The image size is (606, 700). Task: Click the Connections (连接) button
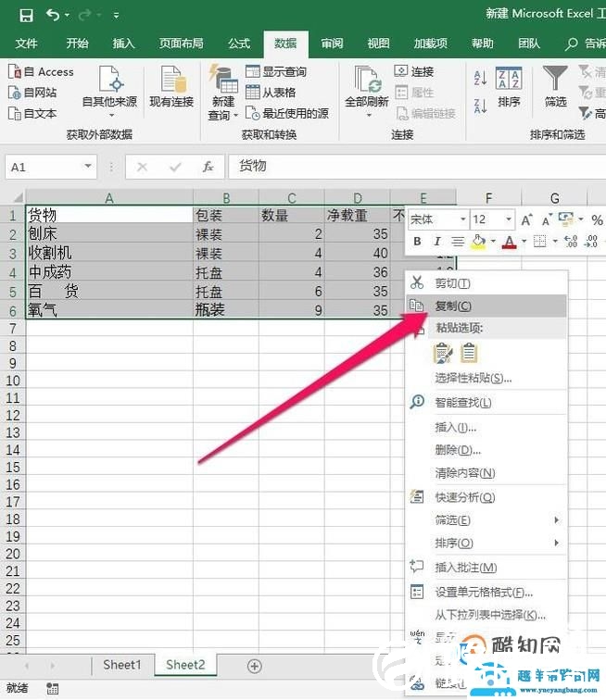coord(414,71)
